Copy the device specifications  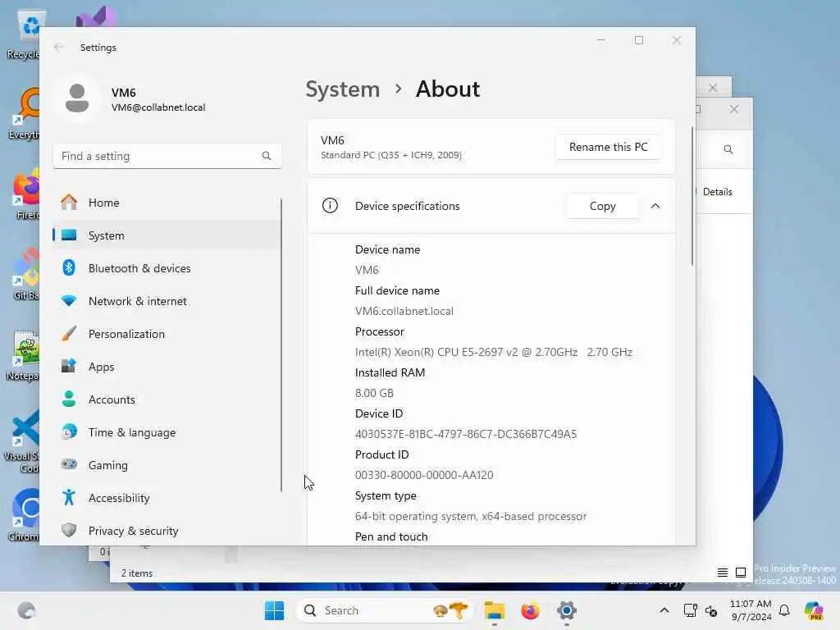click(602, 206)
